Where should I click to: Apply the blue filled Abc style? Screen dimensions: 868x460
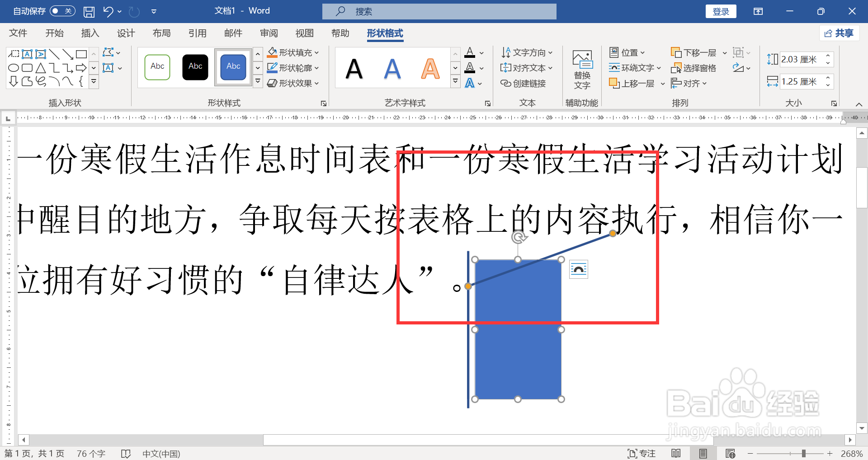point(233,67)
